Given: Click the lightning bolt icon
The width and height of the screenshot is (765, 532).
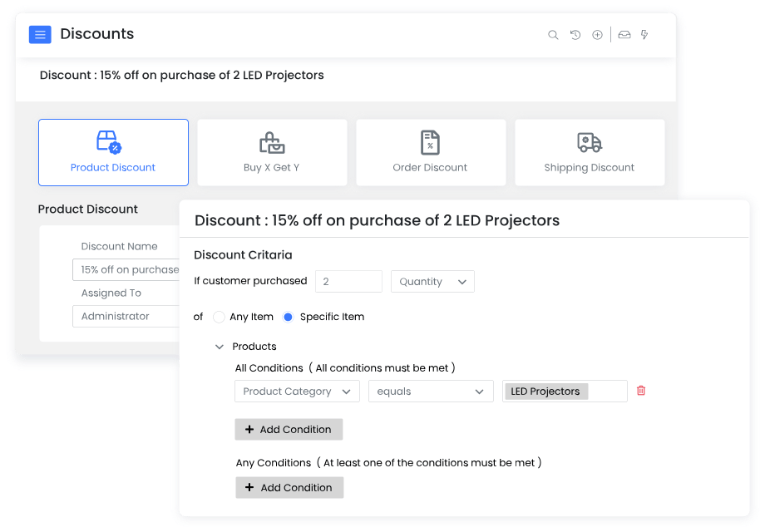Looking at the screenshot, I should [644, 35].
